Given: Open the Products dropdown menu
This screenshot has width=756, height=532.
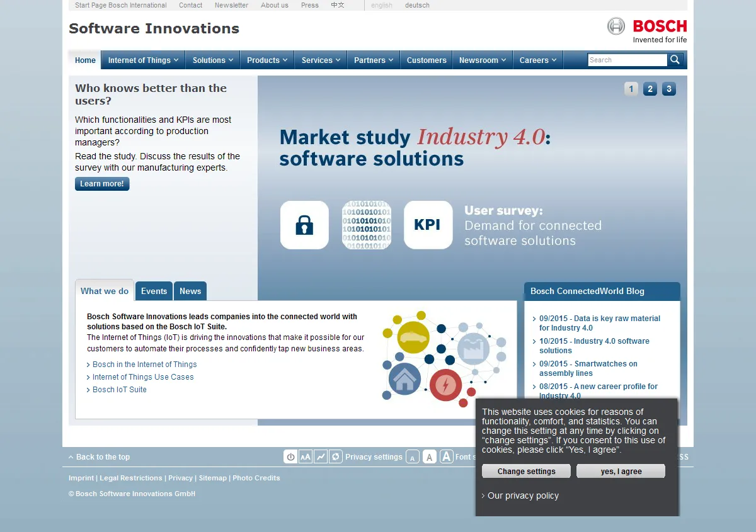Looking at the screenshot, I should [267, 60].
